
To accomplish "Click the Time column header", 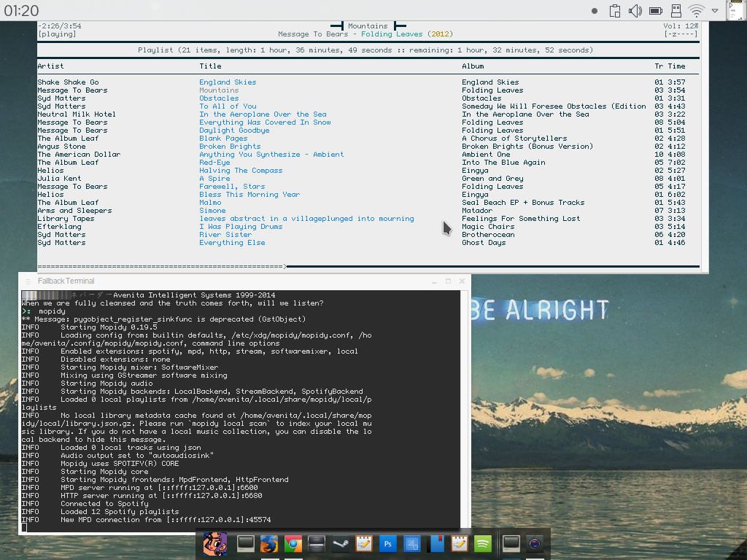I will click(x=676, y=66).
